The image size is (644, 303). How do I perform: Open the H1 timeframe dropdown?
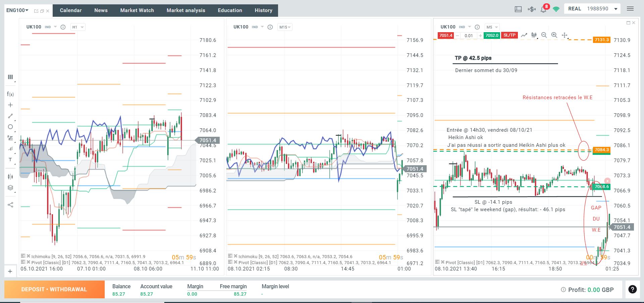click(x=77, y=27)
